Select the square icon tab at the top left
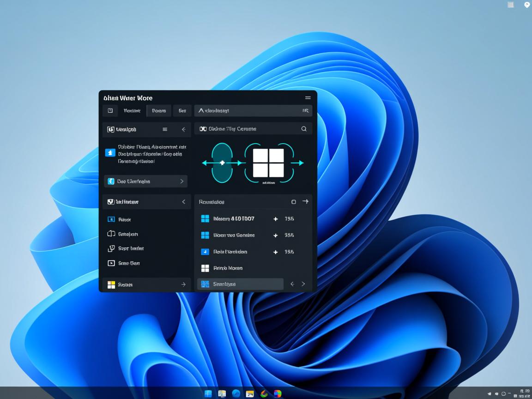Image resolution: width=532 pixels, height=399 pixels. [x=110, y=111]
